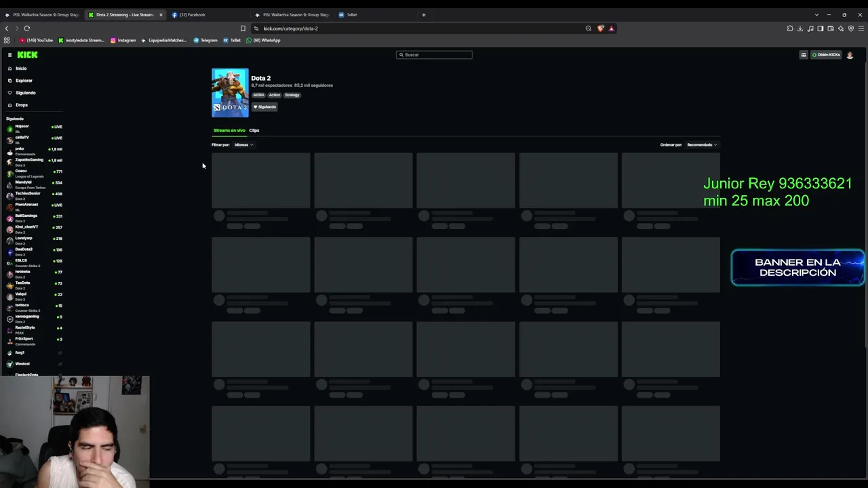Click the zoom magnifier icon in address bar
Screen dimensions: 868x488
tap(589, 28)
